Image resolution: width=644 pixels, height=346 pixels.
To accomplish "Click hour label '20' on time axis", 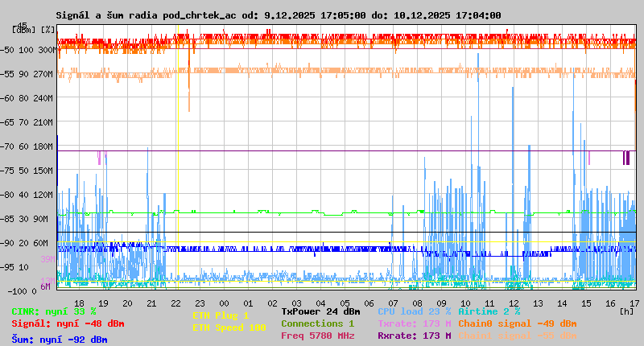I will 128,303.
